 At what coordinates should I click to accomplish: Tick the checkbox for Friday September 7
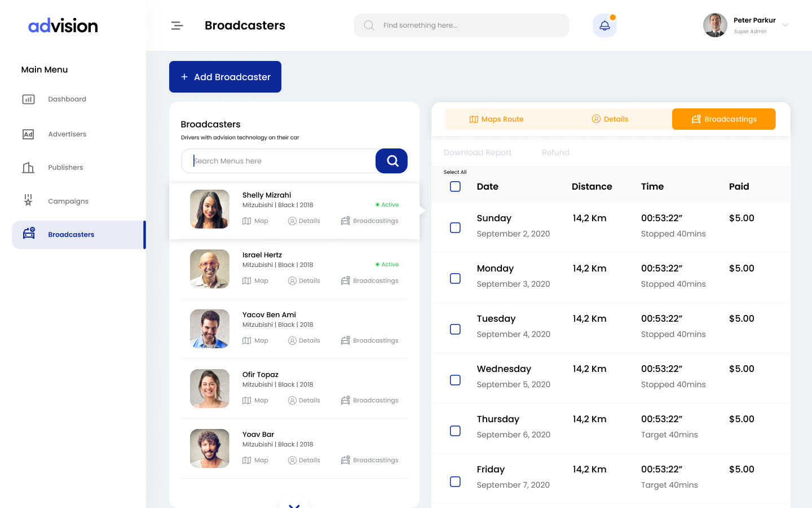click(x=455, y=481)
